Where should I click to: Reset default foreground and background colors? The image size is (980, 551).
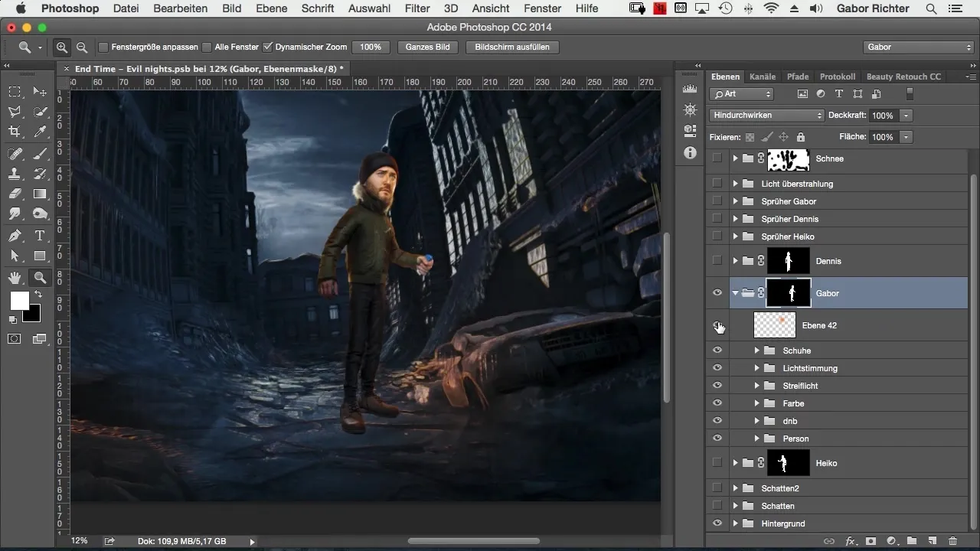click(14, 319)
